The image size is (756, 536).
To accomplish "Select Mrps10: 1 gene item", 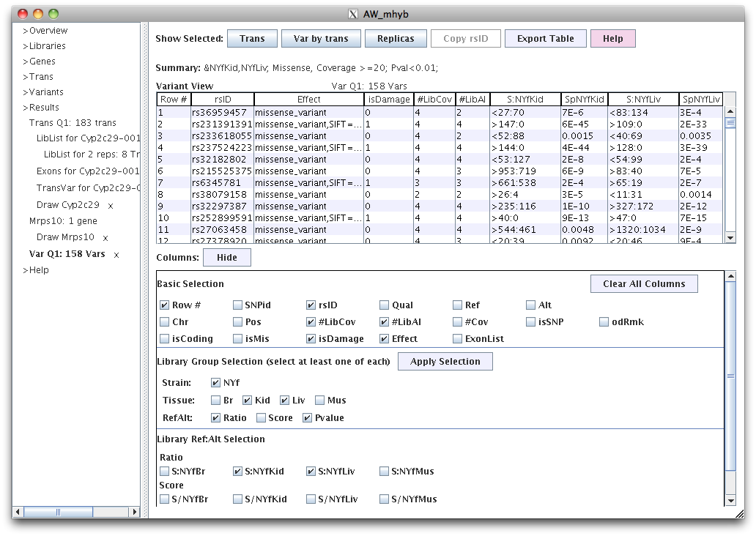I will (x=63, y=220).
